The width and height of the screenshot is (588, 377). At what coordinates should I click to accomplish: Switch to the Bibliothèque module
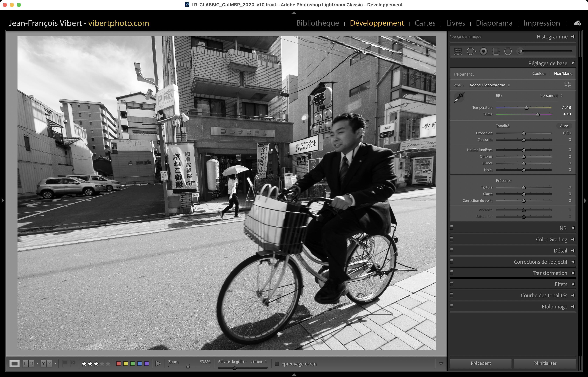(317, 23)
